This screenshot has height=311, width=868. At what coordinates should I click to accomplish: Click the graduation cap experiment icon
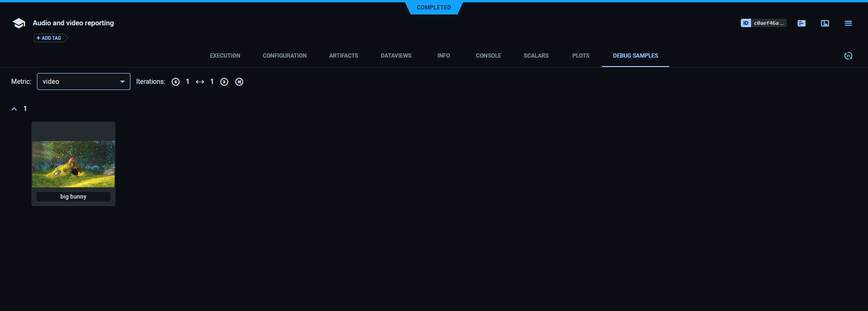(x=19, y=23)
